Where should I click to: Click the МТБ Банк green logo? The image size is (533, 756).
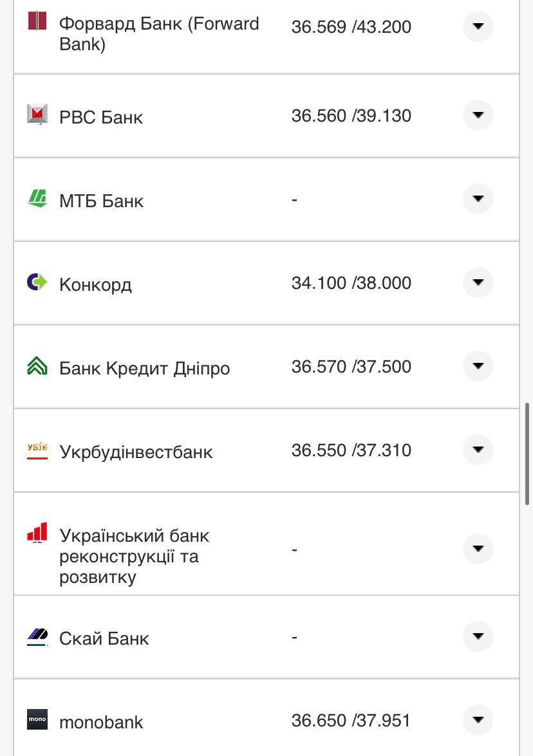click(37, 198)
